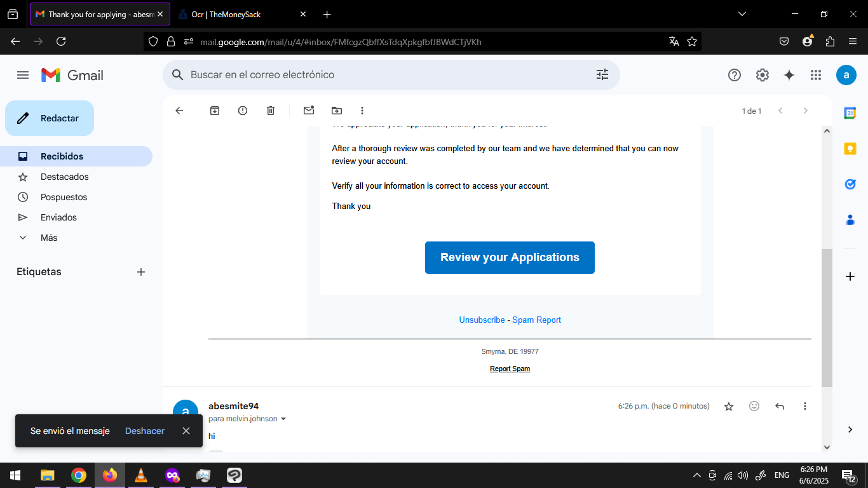
Task: Open a new browser tab
Action: click(327, 14)
